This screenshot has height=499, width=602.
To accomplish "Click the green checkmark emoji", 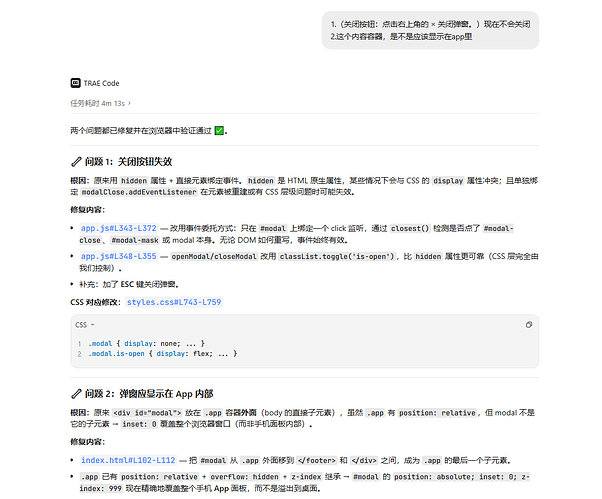I will 219,131.
